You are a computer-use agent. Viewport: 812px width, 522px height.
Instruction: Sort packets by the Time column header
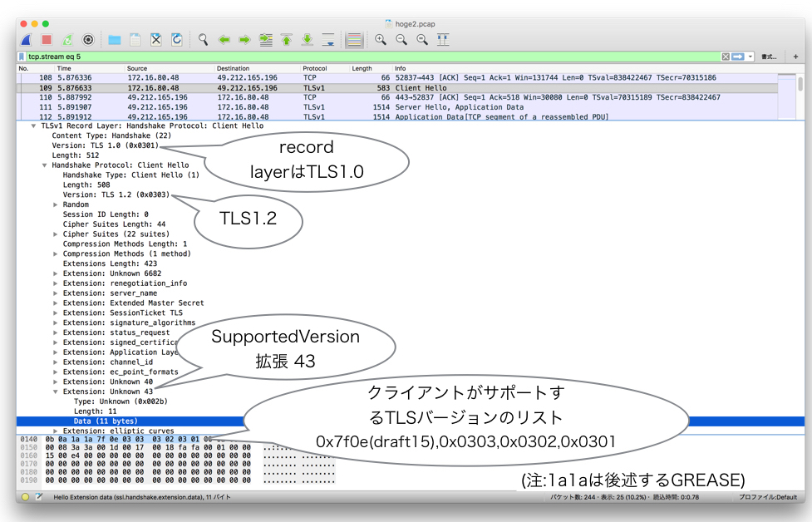tap(64, 68)
